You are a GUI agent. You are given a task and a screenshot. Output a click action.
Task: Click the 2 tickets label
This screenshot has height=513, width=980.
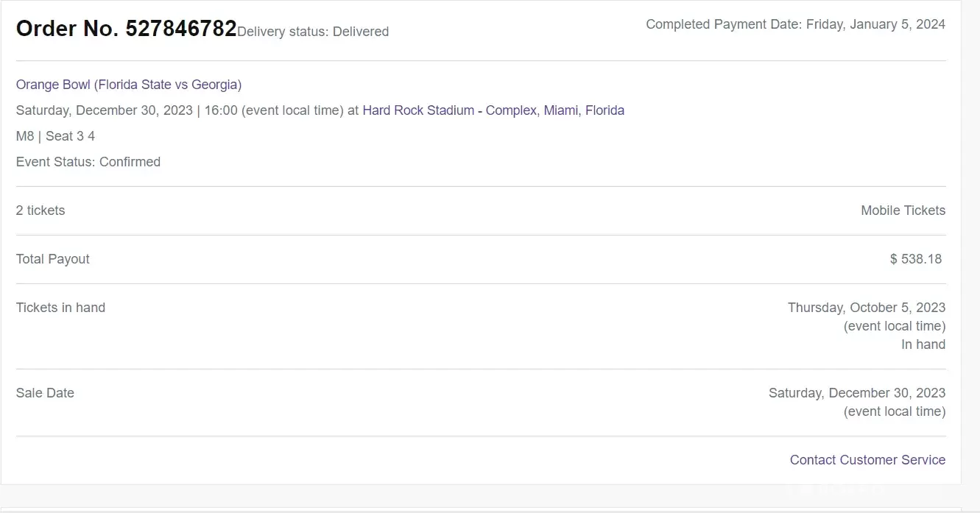click(x=40, y=210)
